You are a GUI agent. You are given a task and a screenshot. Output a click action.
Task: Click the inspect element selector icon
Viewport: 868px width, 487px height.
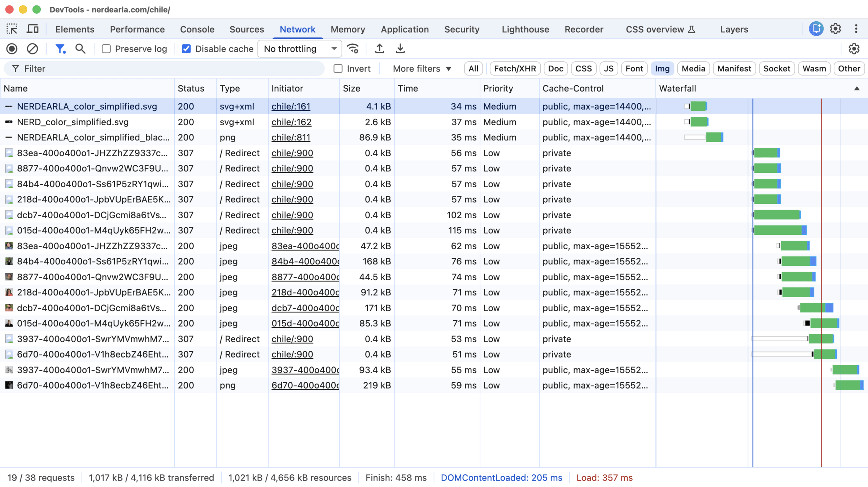(12, 29)
